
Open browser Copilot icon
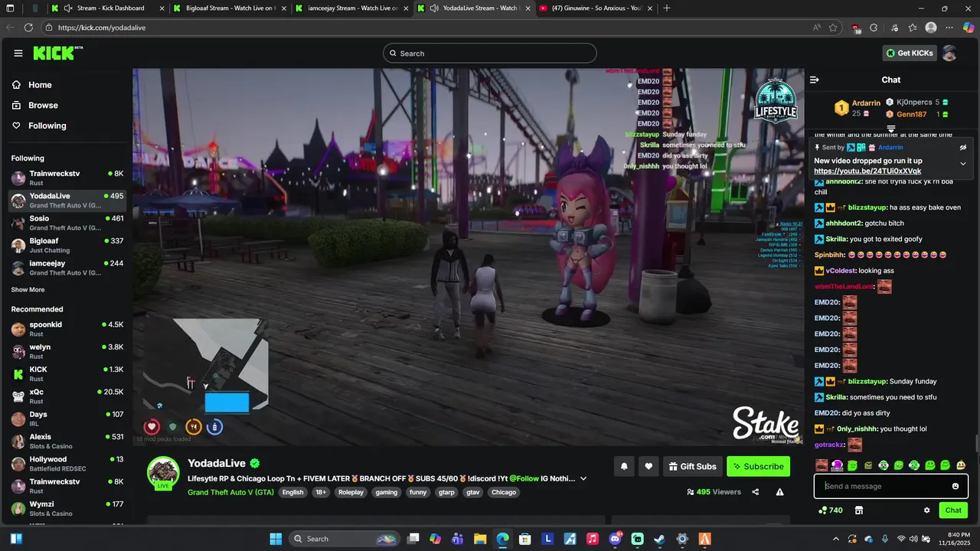tap(969, 28)
